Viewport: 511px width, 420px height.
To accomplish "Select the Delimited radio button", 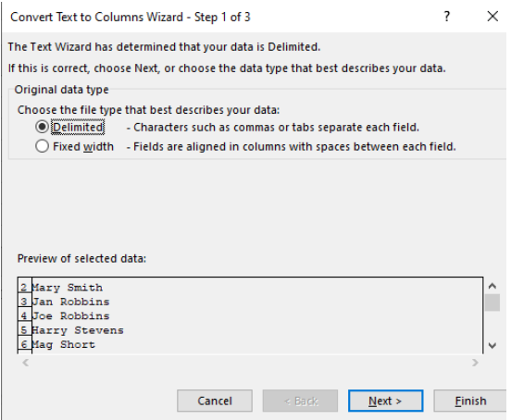I will (x=42, y=127).
